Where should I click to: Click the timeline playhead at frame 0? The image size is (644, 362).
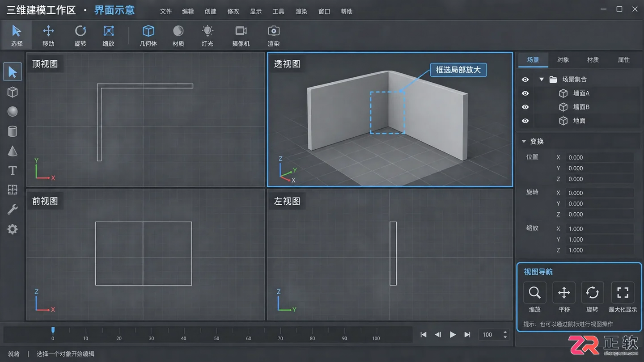[x=53, y=331]
